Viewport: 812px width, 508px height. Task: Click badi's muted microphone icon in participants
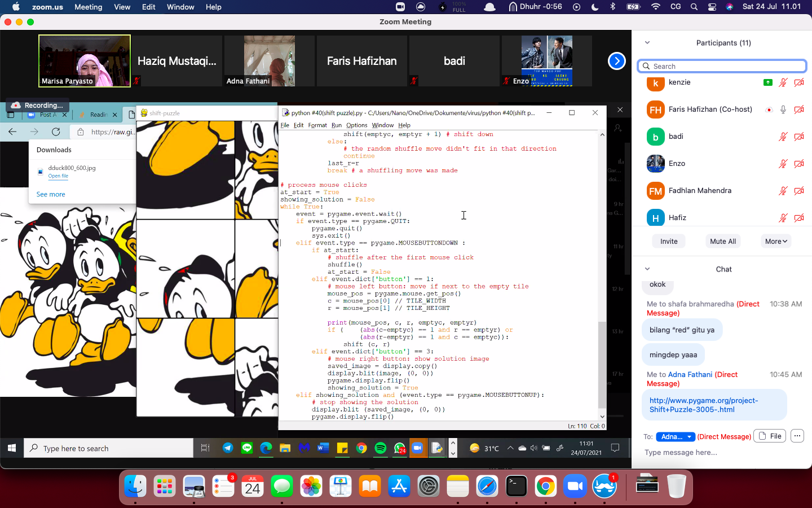[x=783, y=137]
